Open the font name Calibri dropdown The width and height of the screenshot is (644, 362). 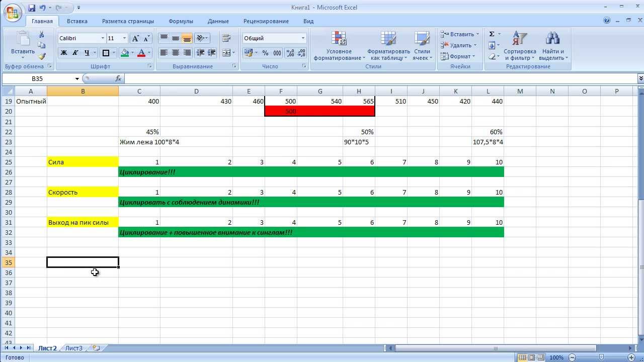click(103, 38)
